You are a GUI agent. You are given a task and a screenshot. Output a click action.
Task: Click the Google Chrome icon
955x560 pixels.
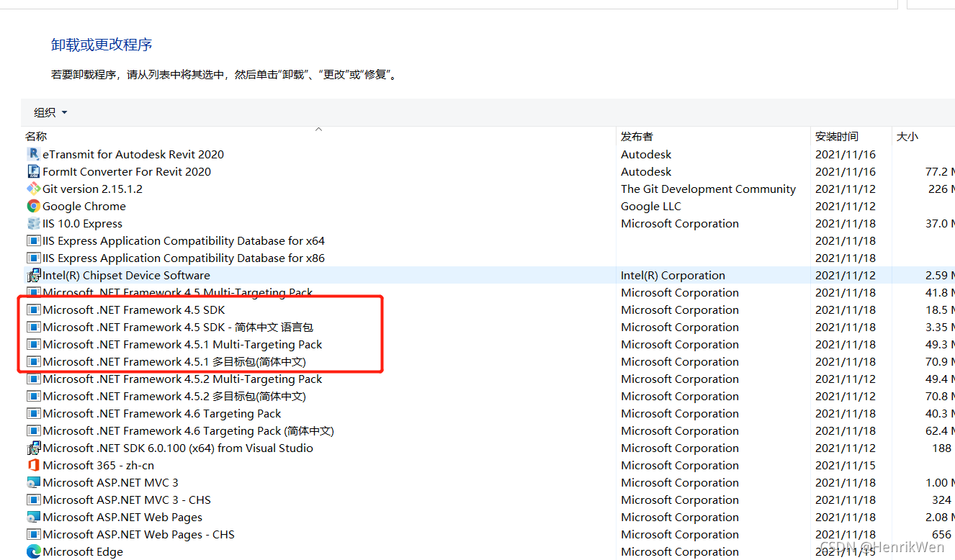click(x=33, y=206)
